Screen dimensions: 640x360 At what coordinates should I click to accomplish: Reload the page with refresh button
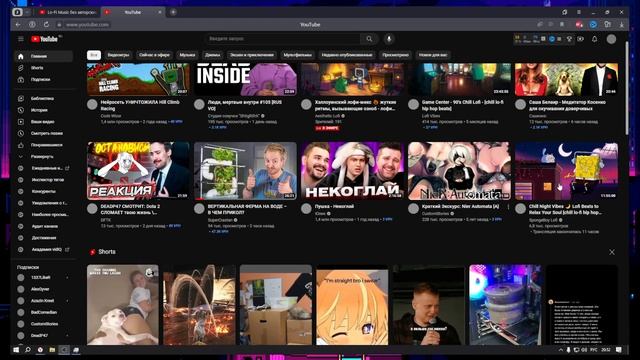(46, 24)
